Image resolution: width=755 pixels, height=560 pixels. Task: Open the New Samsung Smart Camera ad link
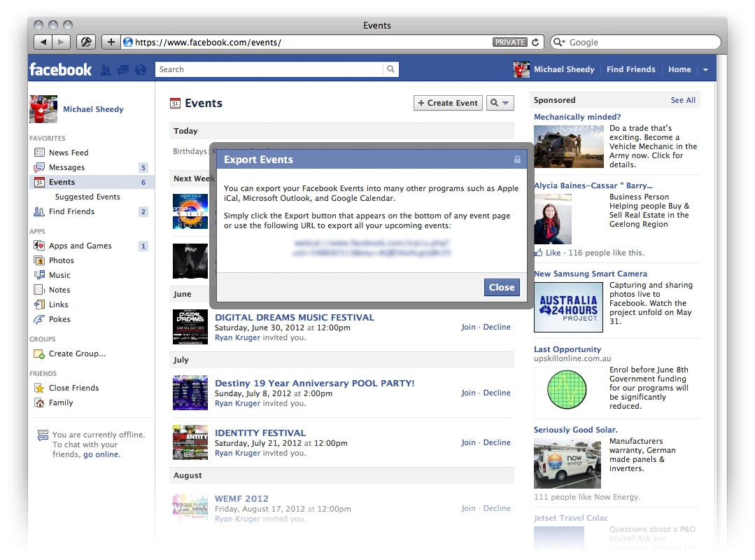click(x=591, y=274)
